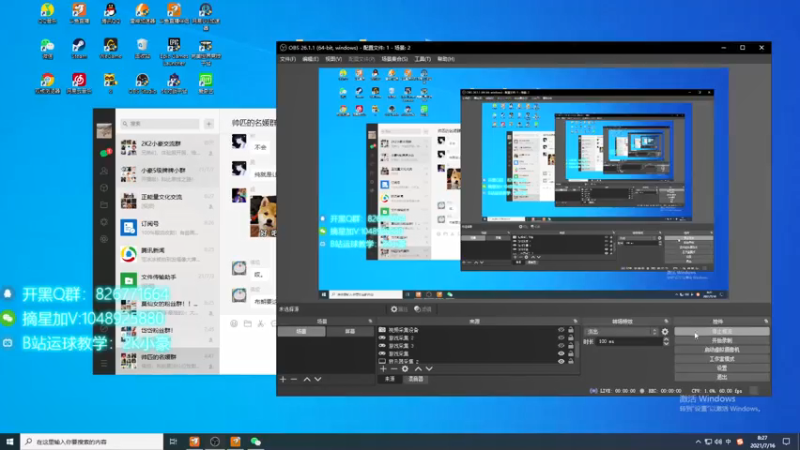Open the WeGame desktop shortcut
The image size is (800, 450).
(x=111, y=48)
